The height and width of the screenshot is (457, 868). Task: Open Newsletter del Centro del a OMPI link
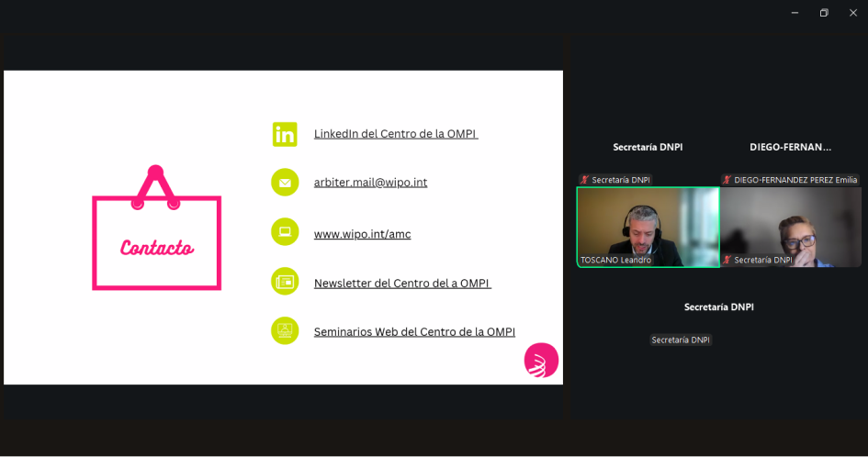coord(401,284)
